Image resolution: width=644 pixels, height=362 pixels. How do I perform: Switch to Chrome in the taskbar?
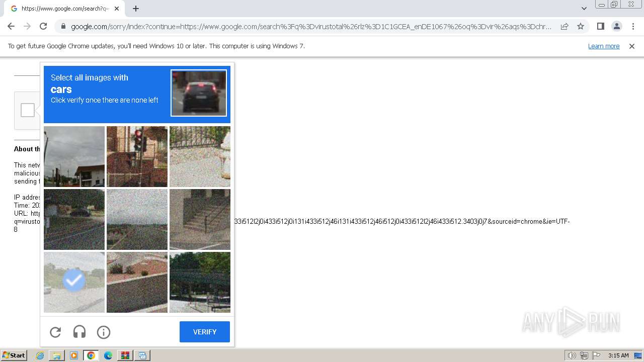pyautogui.click(x=91, y=355)
